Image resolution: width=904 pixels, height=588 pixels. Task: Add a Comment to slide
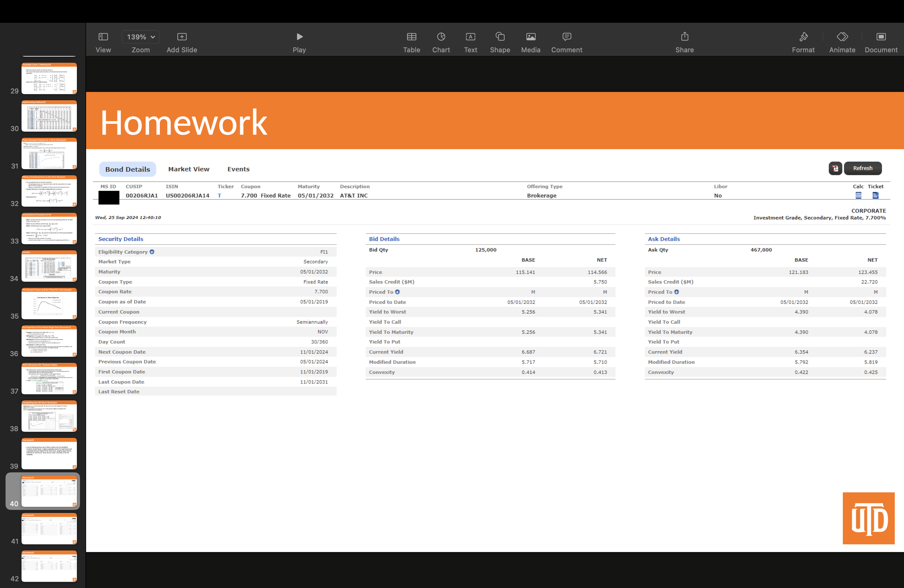pyautogui.click(x=566, y=37)
